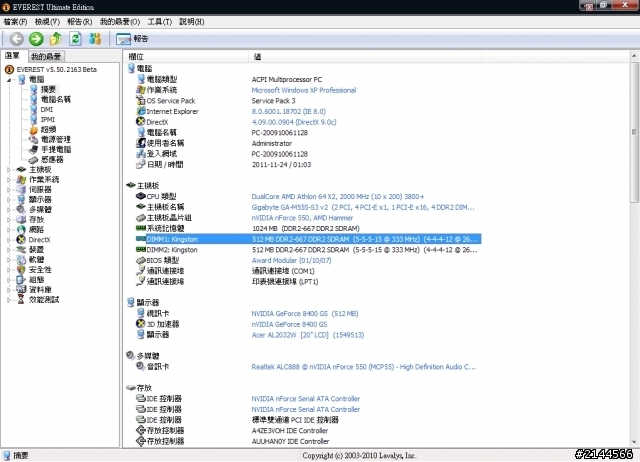Click the 組態 tree icon
This screenshot has height=462, width=640.
pos(21,280)
